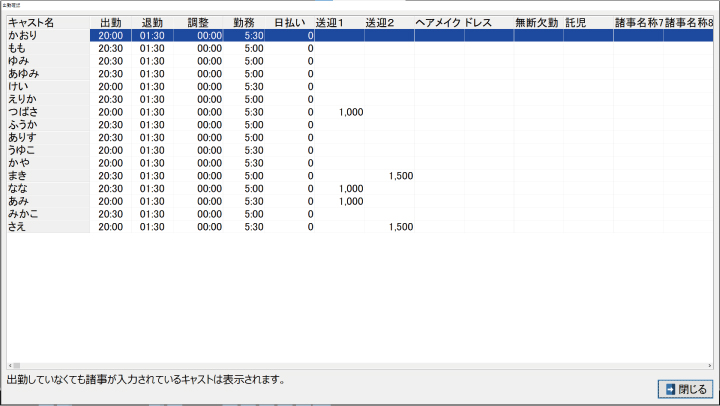Click the horizontal scrollbar left arrow
Image resolution: width=720 pixels, height=406 pixels.
coord(8,365)
